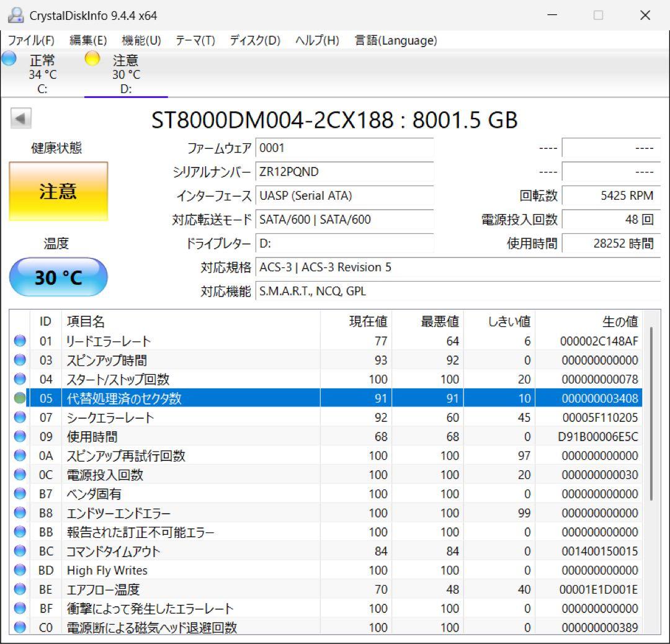Select row BD High Fly Writes
The image size is (670, 644).
326,571
